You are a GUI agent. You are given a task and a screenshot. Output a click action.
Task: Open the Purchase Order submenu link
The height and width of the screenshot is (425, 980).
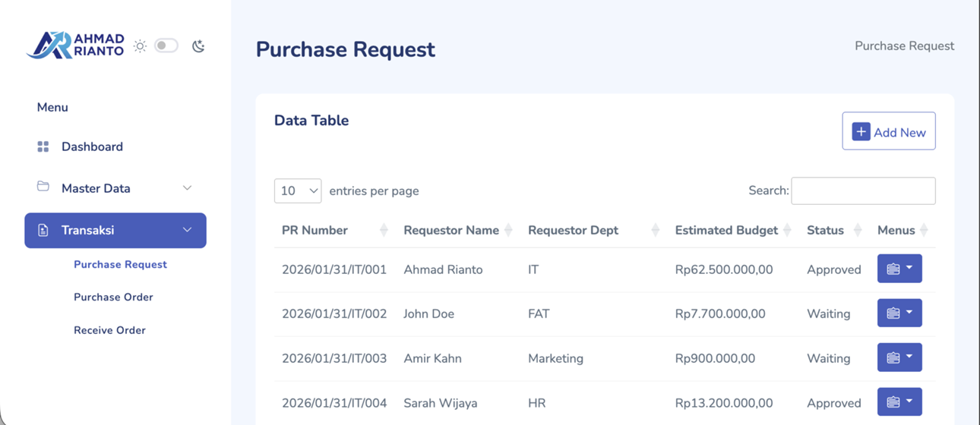click(x=113, y=297)
